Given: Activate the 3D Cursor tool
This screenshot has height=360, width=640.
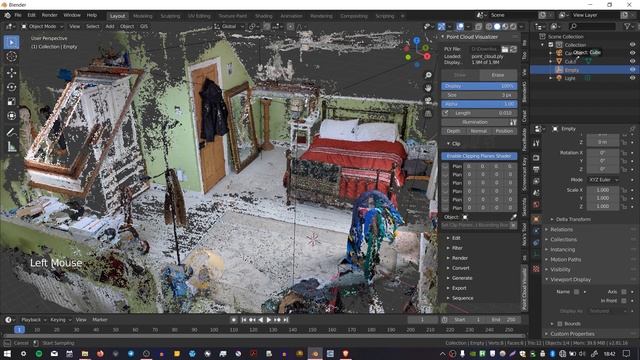Looking at the screenshot, I should 11,56.
